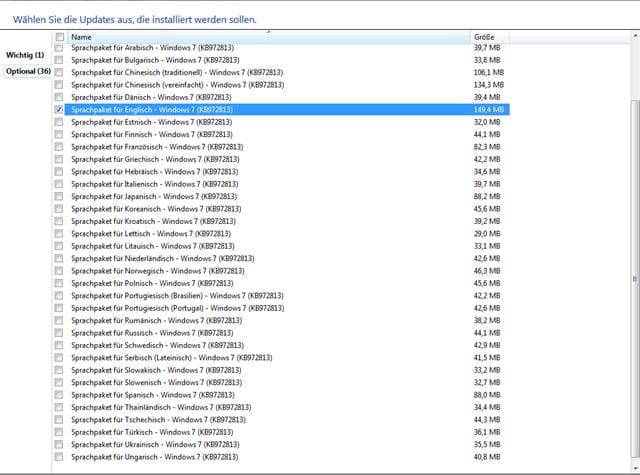640x475 pixels.
Task: Select the Sprachpaket für Japanisch checkbox
Action: click(60, 197)
